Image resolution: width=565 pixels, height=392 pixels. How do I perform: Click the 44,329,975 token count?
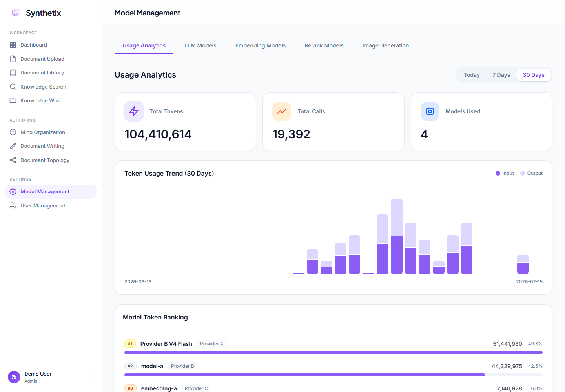coord(507,366)
